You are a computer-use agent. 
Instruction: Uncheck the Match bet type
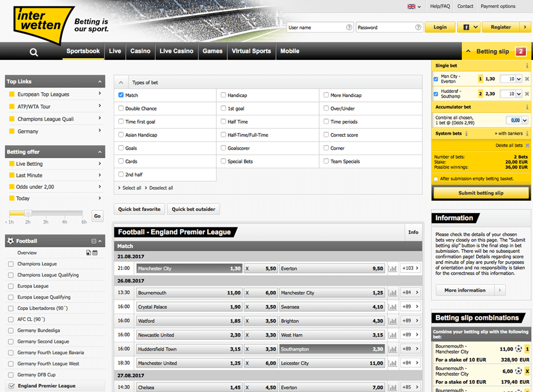tap(121, 95)
